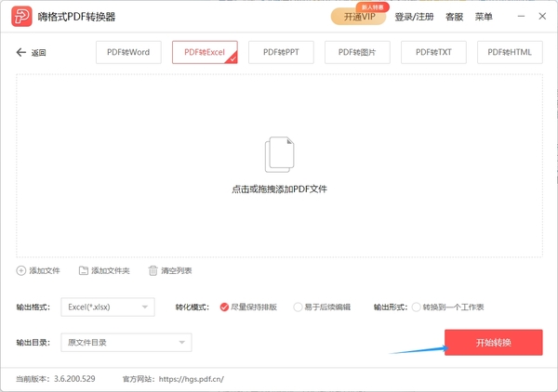This screenshot has width=558, height=392.
Task: Click the 开通VIP button
Action: pyautogui.click(x=357, y=18)
